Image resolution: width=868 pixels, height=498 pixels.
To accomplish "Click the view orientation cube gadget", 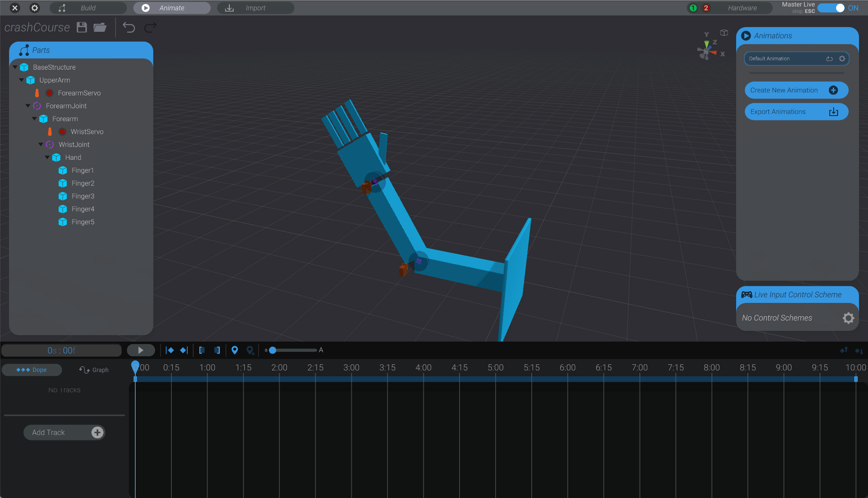I will pyautogui.click(x=724, y=33).
